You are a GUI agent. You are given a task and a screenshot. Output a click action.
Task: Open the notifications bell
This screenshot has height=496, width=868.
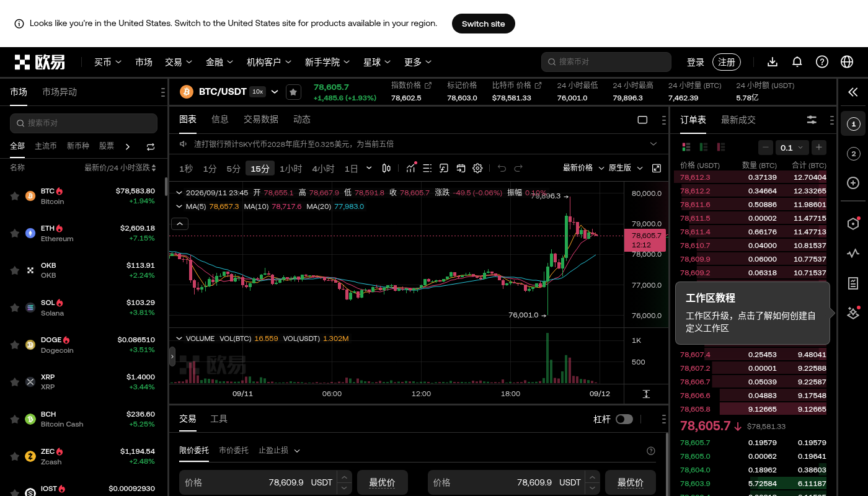(x=797, y=62)
